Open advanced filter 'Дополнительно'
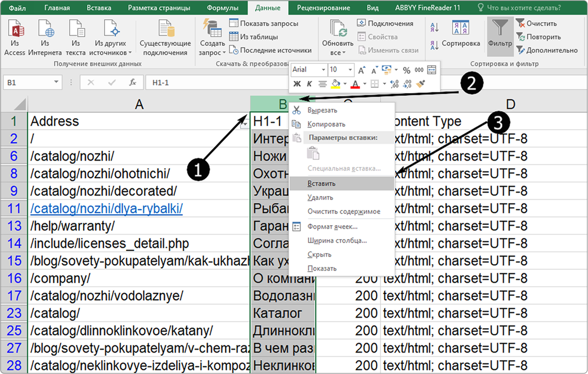Image resolution: width=588 pixels, height=374 pixels. click(547, 50)
